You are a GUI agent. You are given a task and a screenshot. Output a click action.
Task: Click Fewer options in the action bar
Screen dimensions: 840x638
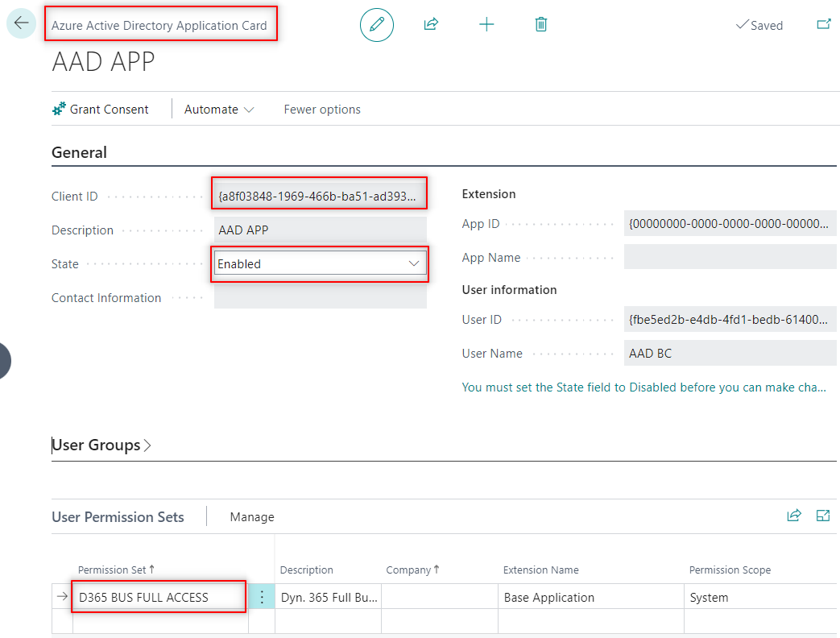321,109
